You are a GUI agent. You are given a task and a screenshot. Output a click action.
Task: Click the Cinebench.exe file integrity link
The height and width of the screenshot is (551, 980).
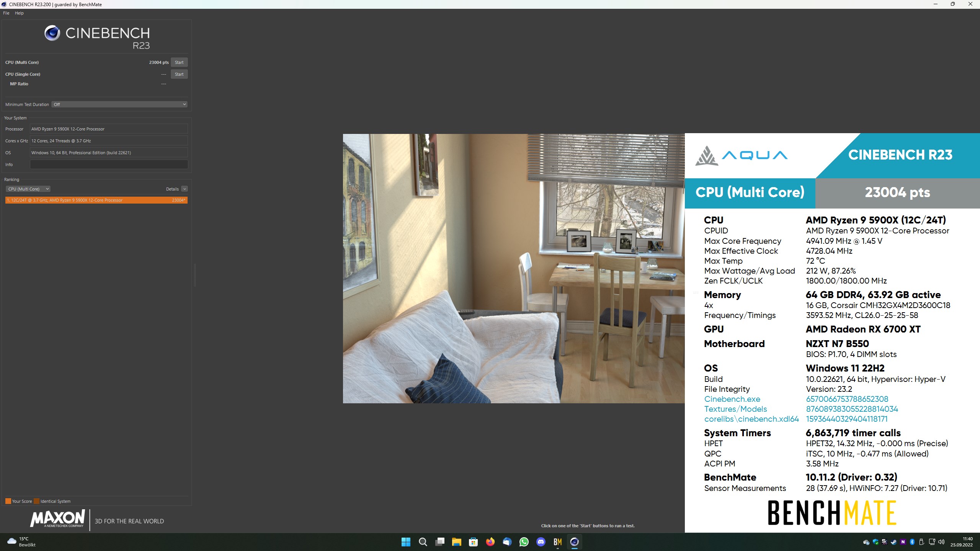pyautogui.click(x=732, y=399)
